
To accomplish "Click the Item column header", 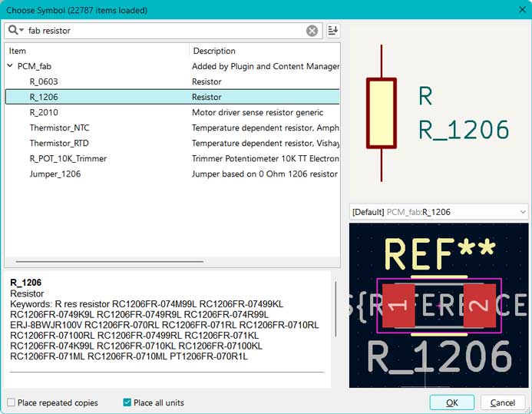I will point(97,51).
